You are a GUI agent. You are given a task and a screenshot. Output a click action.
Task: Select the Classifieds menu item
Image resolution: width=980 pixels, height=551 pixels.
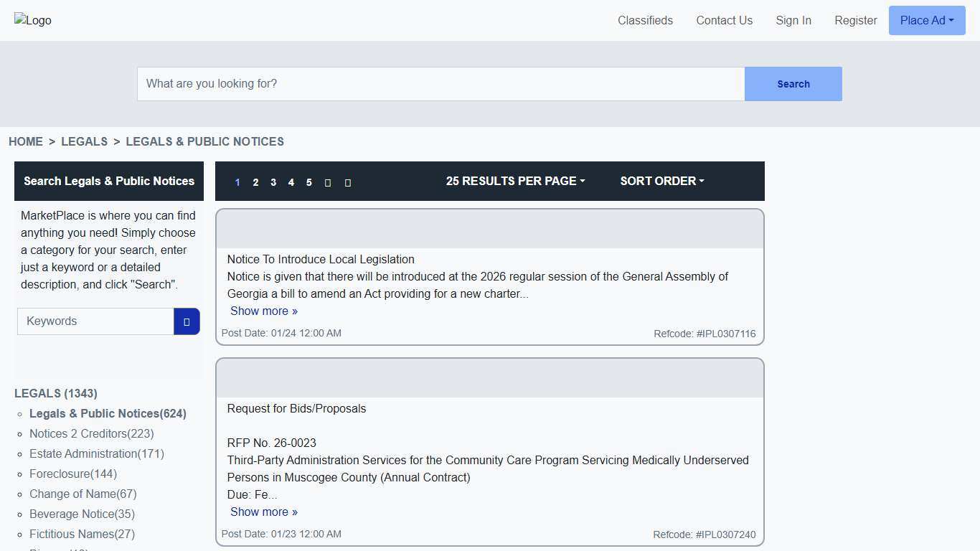[x=644, y=20]
